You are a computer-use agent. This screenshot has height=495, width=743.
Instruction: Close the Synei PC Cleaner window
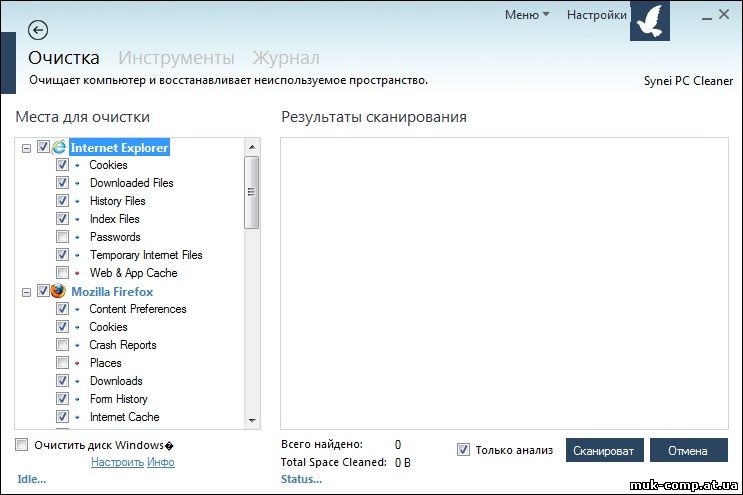(x=724, y=14)
